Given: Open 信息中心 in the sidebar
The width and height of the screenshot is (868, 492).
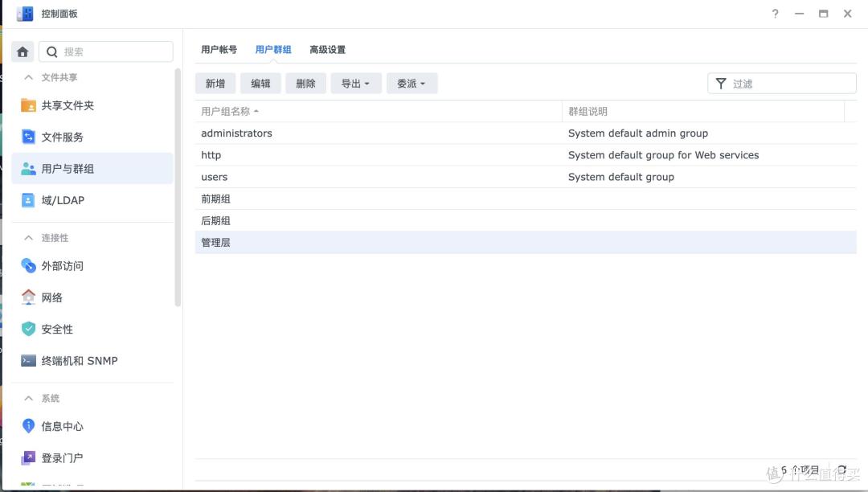Looking at the screenshot, I should 92,425.
